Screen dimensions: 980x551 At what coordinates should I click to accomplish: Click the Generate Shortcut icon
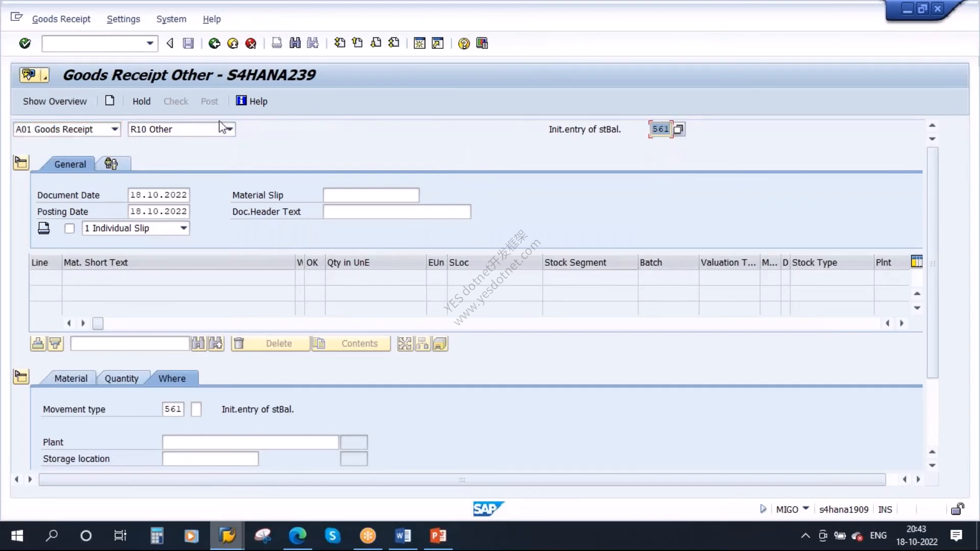coord(437,43)
